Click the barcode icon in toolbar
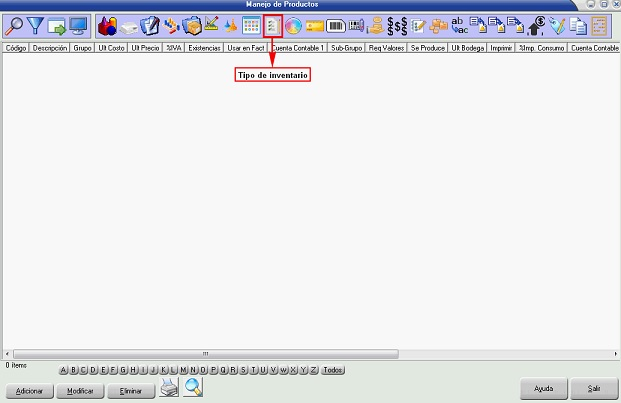This screenshot has width=621, height=403. click(336, 26)
